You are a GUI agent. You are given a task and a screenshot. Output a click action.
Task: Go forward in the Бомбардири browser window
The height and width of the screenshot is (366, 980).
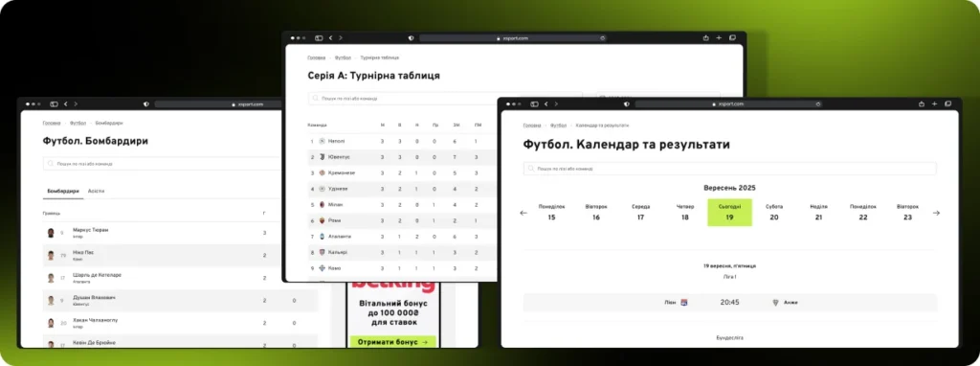[75, 103]
